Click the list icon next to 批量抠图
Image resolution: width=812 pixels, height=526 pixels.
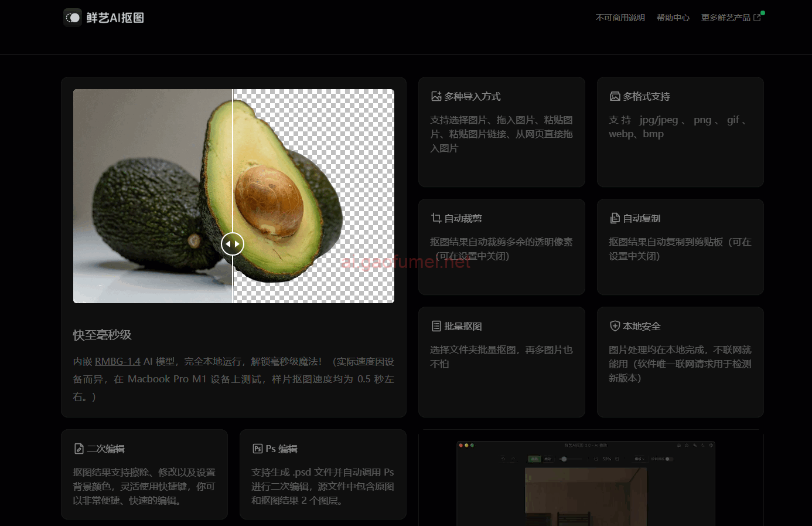(436, 326)
